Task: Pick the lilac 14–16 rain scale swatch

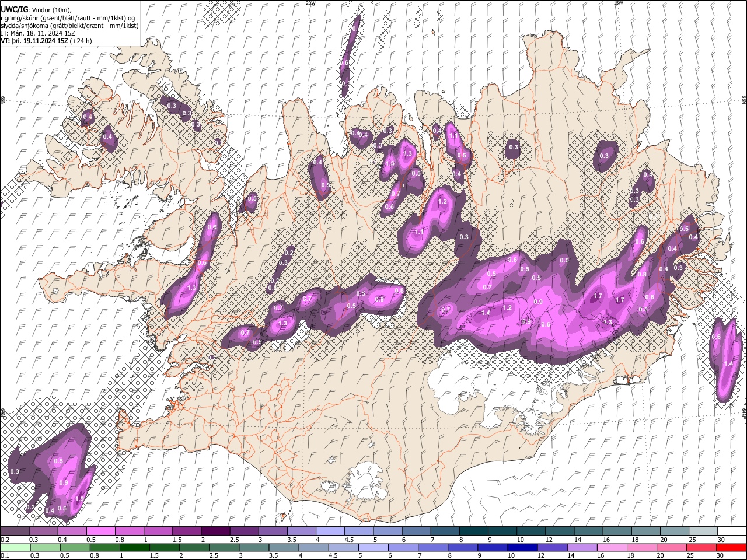Action: (x=582, y=547)
